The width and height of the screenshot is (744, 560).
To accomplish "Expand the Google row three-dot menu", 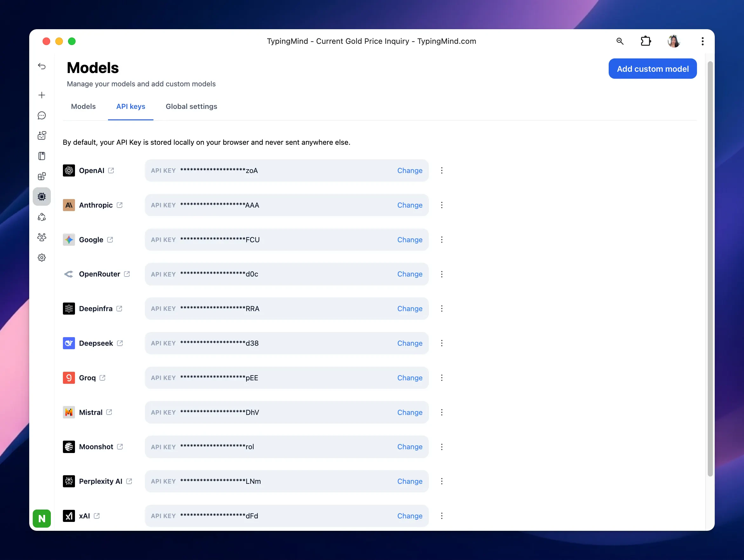I will pyautogui.click(x=442, y=240).
